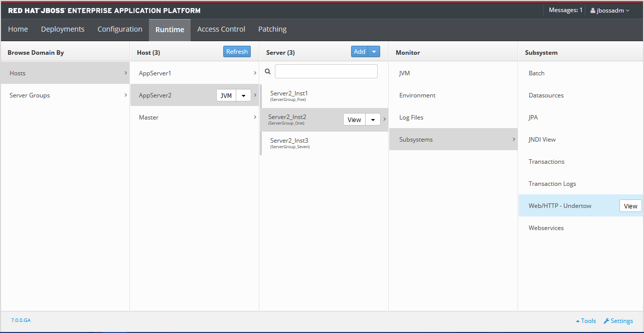Expand the Subsystems chevron
Image resolution: width=644 pixels, height=333 pixels.
514,140
